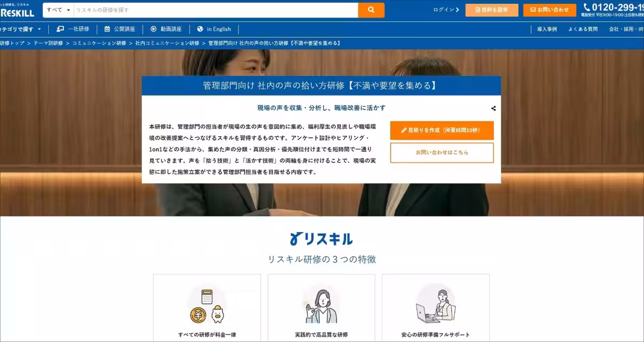Focus the リスキルの研修を探す search field

[x=216, y=10]
